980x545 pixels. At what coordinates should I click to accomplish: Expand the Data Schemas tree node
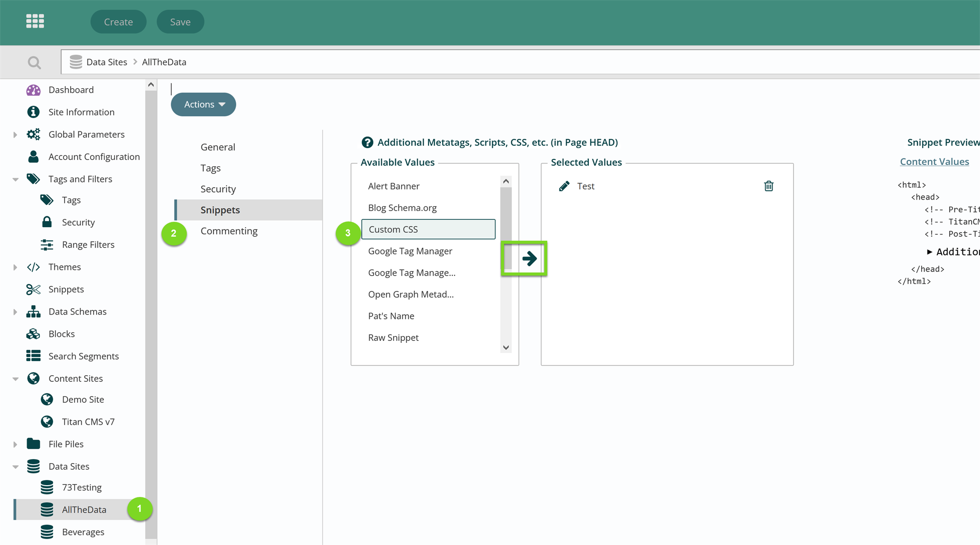click(x=15, y=311)
